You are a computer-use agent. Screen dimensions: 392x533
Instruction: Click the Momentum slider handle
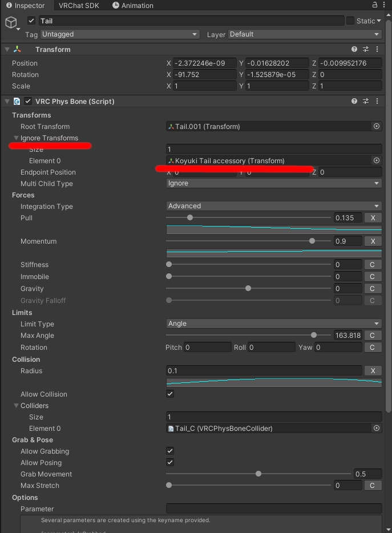click(x=312, y=241)
